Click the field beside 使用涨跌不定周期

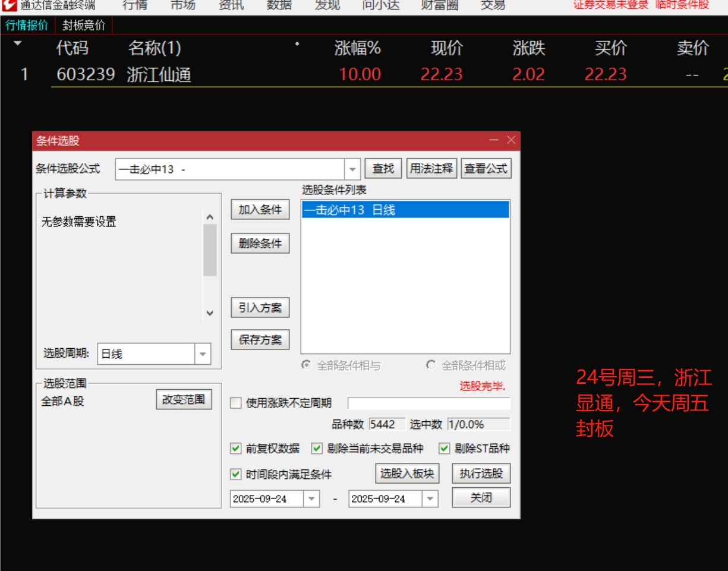(429, 403)
